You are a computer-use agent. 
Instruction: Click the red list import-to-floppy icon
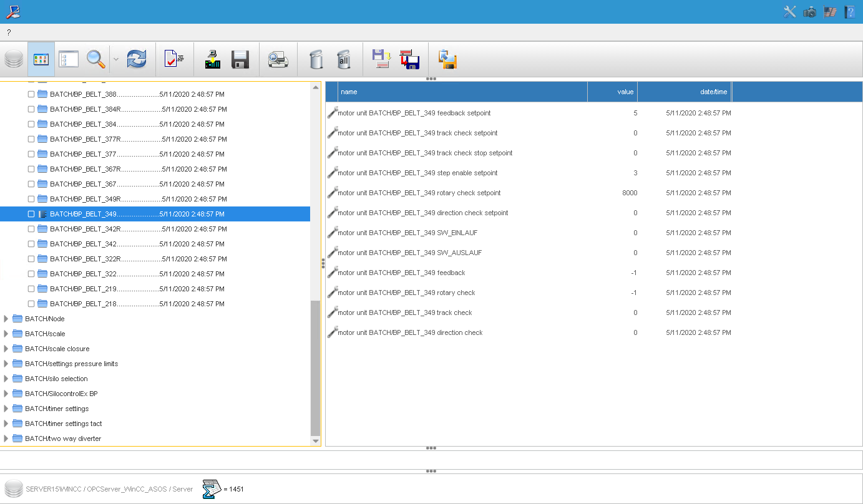(x=409, y=59)
